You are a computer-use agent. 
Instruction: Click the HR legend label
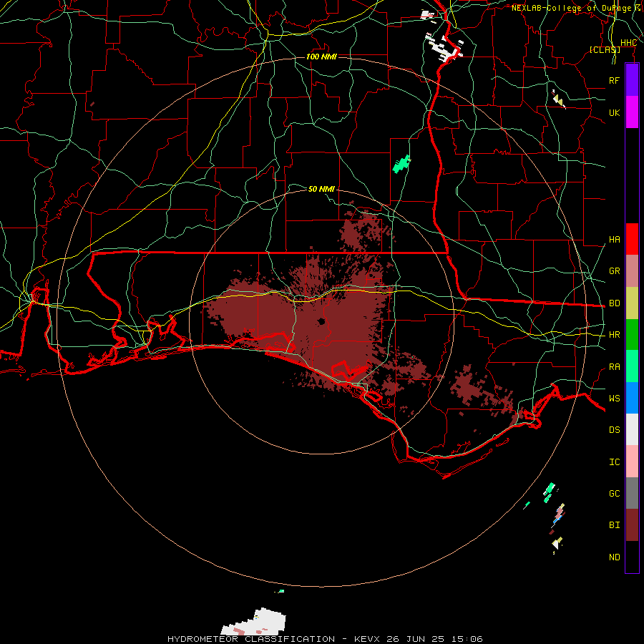[614, 335]
